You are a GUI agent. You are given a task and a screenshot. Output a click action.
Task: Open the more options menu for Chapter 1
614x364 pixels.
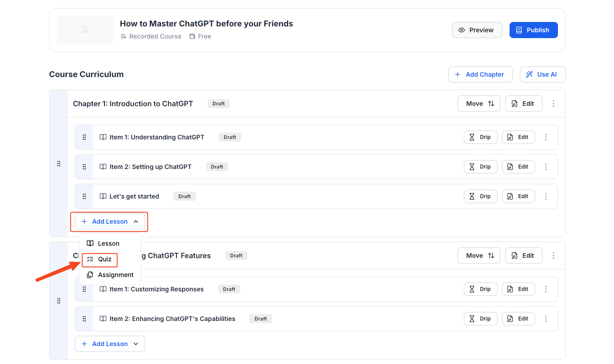[553, 104]
